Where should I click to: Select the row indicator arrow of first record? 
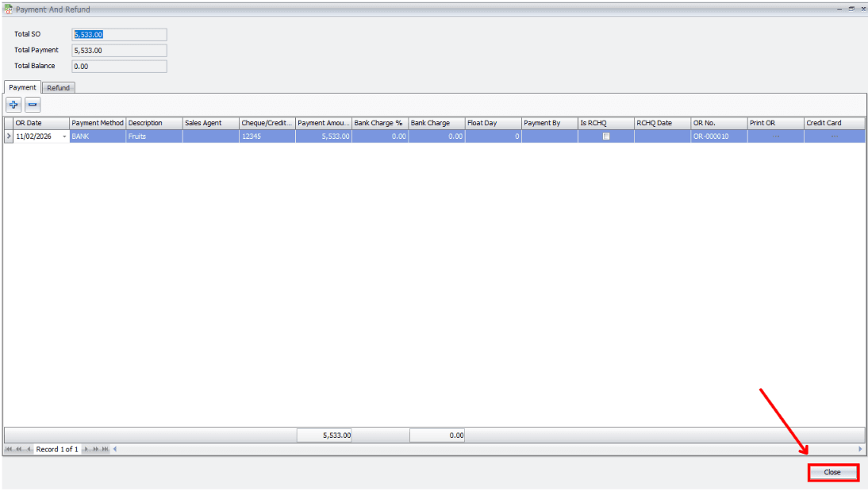9,136
